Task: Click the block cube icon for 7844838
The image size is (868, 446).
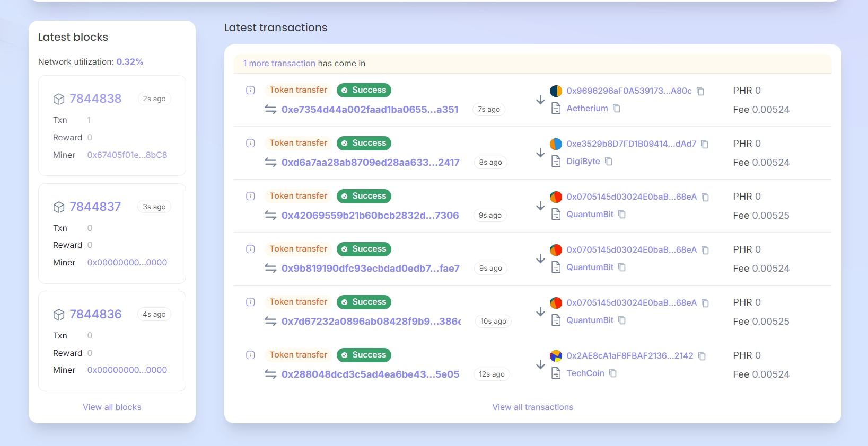Action: (x=59, y=99)
